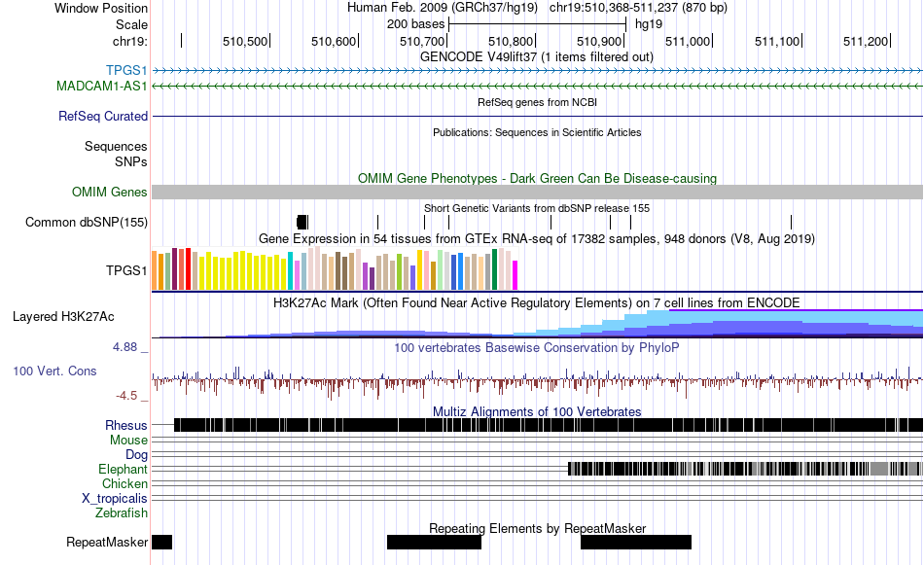Select the OMIM Genes track label
The image size is (924, 565).
[109, 193]
